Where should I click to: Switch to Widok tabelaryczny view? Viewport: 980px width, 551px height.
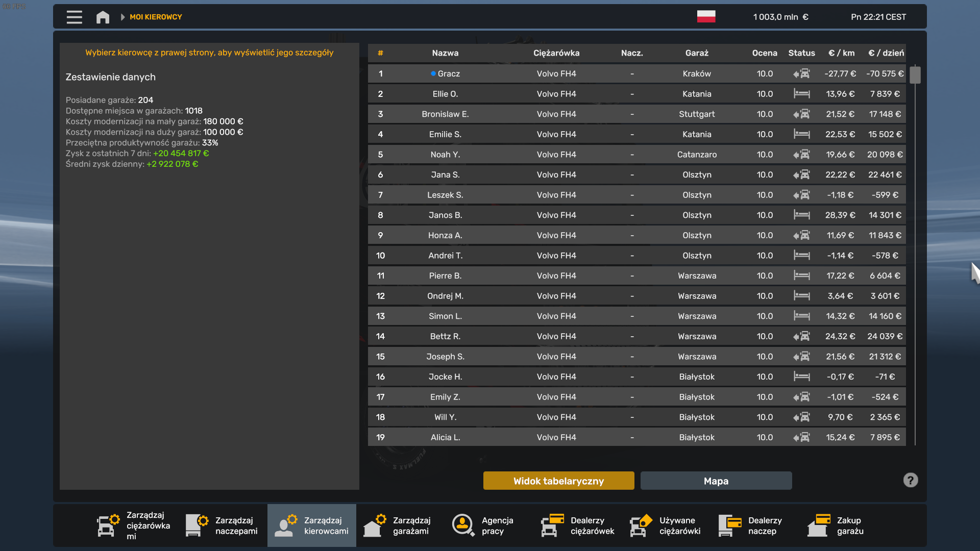(558, 481)
